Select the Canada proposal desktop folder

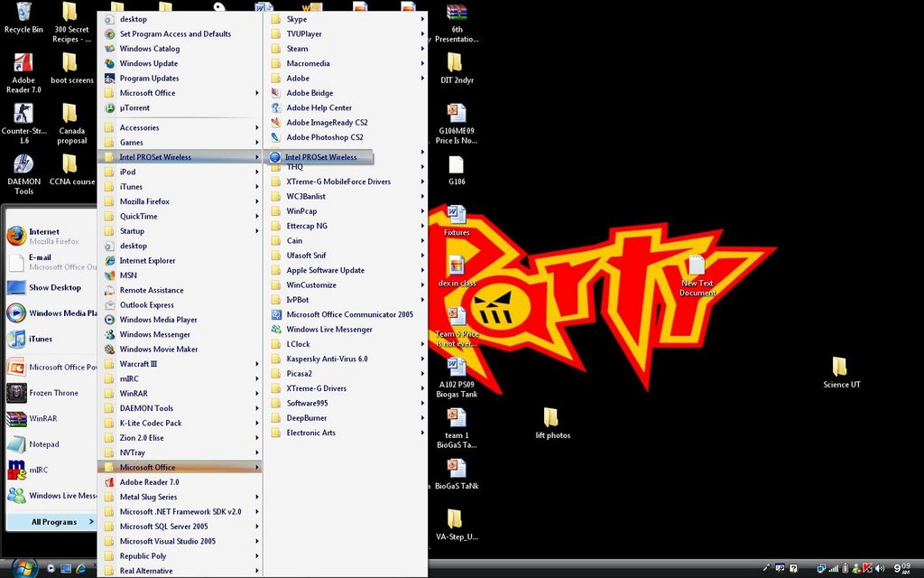pyautogui.click(x=72, y=123)
